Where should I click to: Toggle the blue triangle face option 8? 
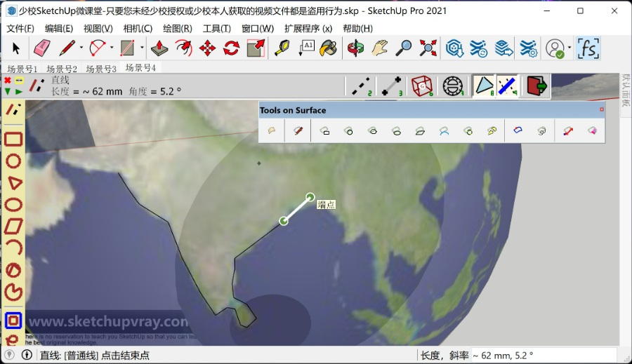[484, 86]
